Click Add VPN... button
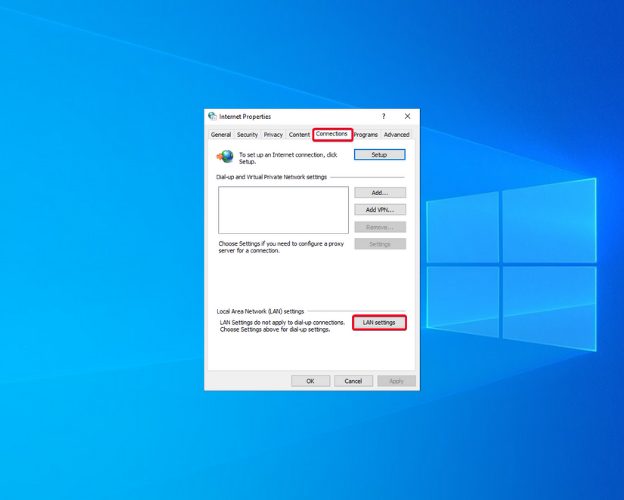624x500 pixels. point(380,210)
